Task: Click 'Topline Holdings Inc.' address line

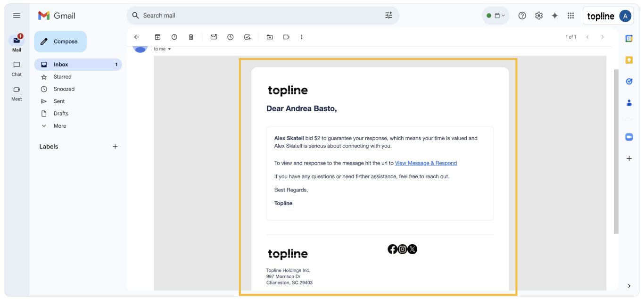Action: coord(289,271)
